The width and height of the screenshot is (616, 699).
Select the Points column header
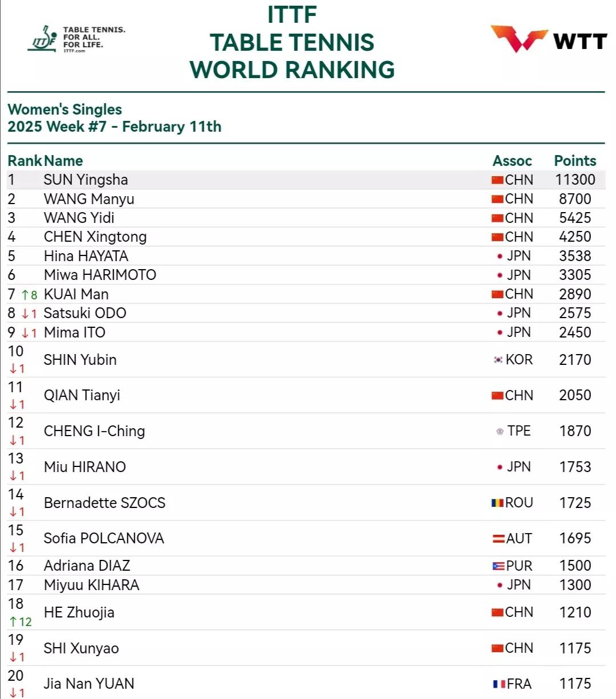click(575, 161)
